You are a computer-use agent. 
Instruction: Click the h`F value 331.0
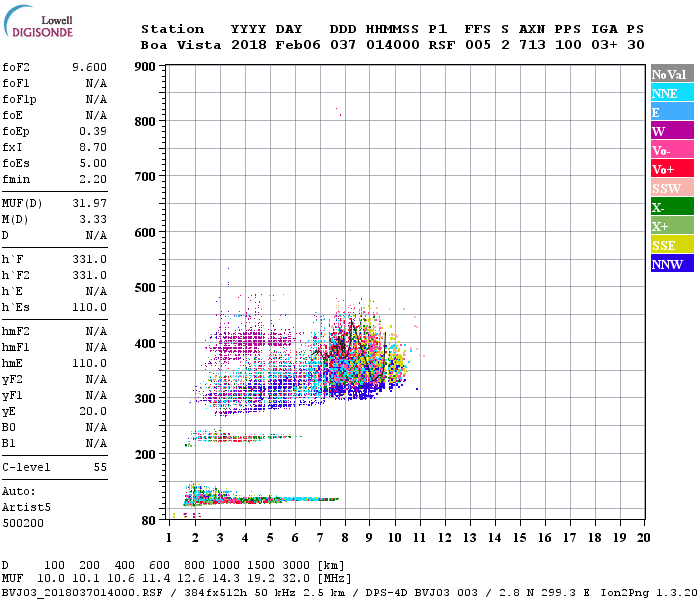tap(89, 259)
